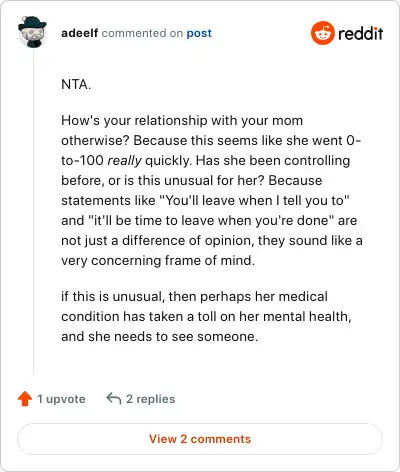Open adeelf's avatar picture
Screen dimensions: 400x472
point(32,32)
